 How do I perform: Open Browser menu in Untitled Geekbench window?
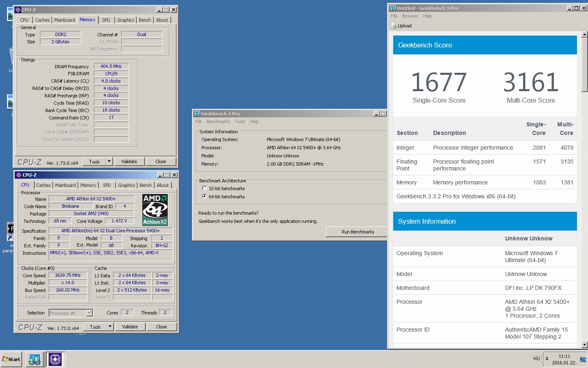410,16
